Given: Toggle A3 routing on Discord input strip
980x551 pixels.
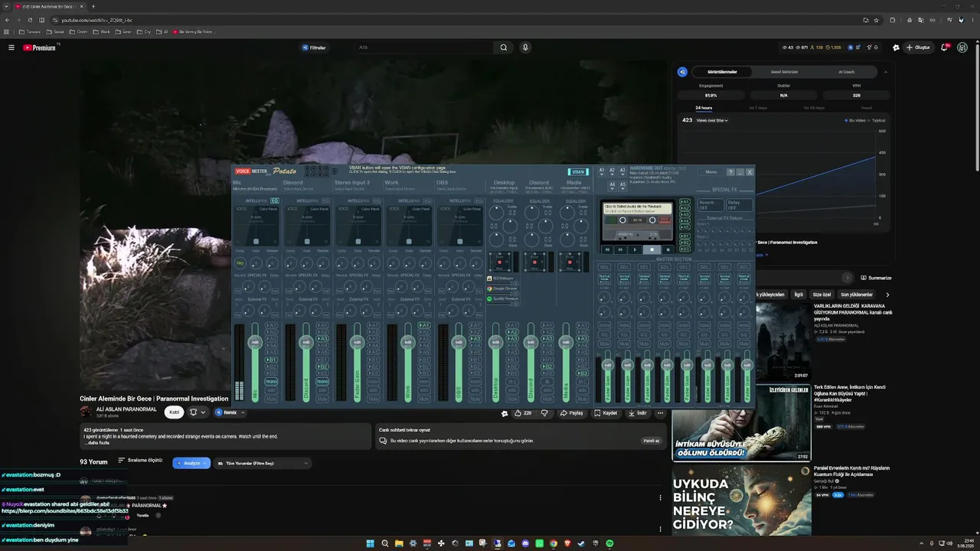Looking at the screenshot, I should click(x=322, y=338).
